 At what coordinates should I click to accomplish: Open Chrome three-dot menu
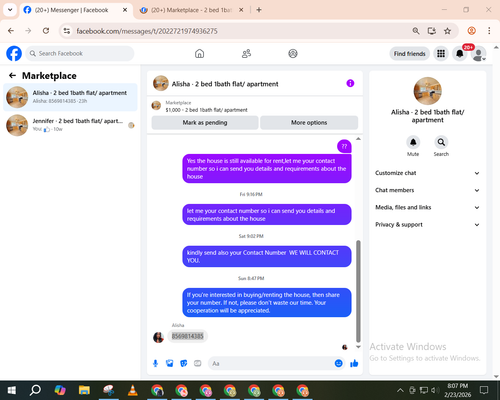click(x=489, y=31)
